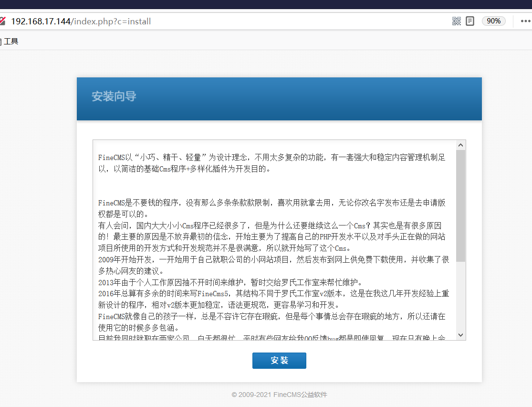Open the 工具 bookmarks item

pyautogui.click(x=10, y=42)
